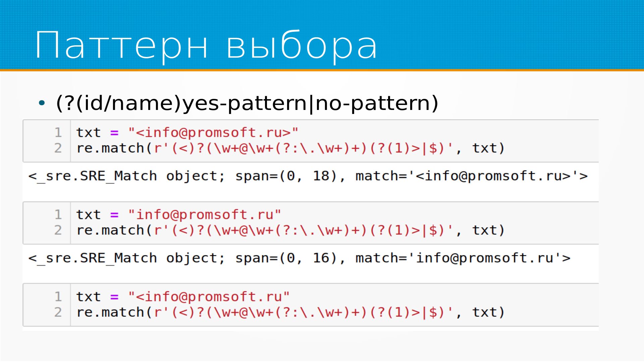Click the purple equals sign in first cell
This screenshot has height=362, width=644.
tap(114, 133)
